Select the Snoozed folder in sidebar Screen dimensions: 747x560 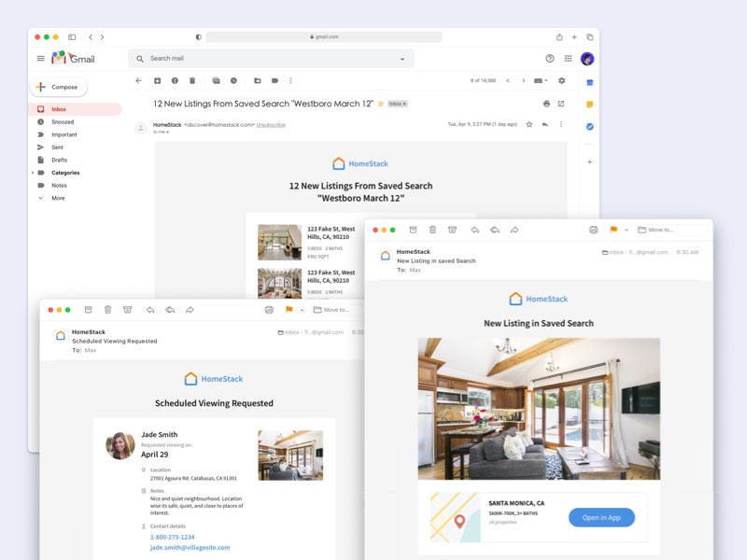pos(63,122)
